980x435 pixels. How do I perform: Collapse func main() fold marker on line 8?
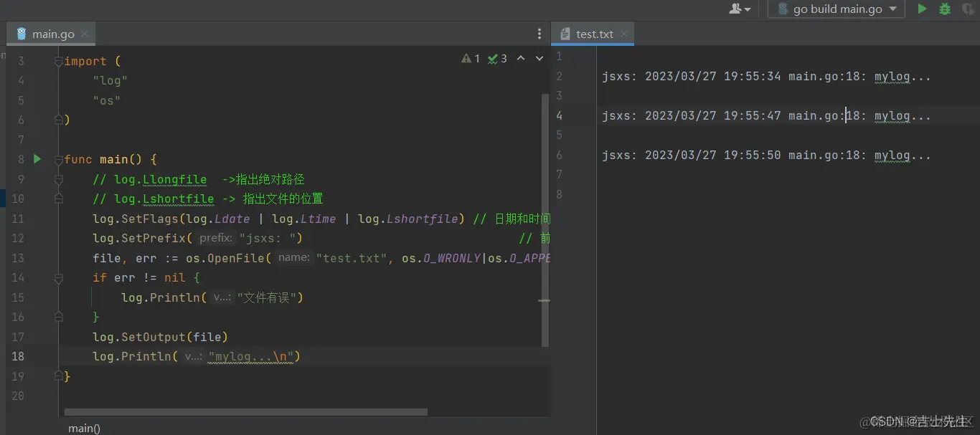59,160
